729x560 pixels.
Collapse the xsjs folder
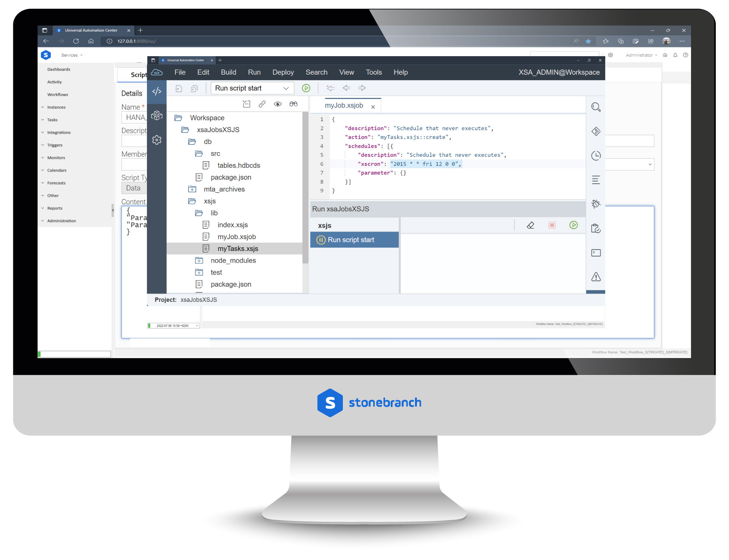(x=192, y=201)
